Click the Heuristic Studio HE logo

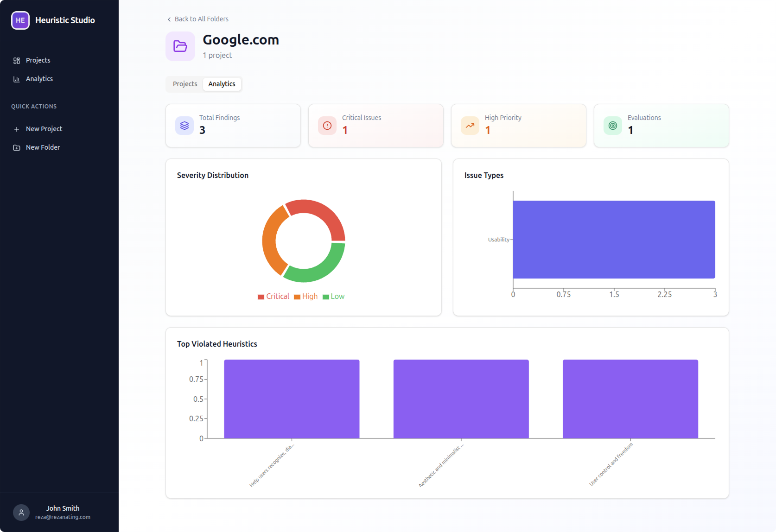[x=20, y=20]
